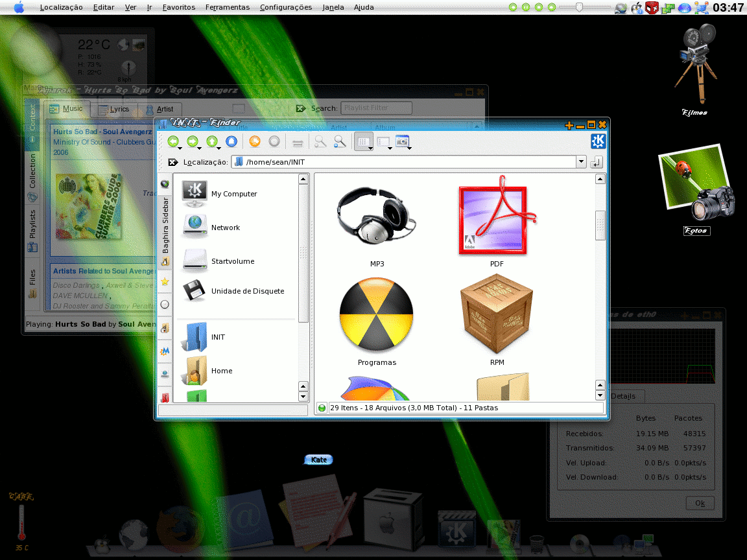Click the Finder window files scrollbar down arrow
Screen dimensions: 747x560
coord(600,395)
